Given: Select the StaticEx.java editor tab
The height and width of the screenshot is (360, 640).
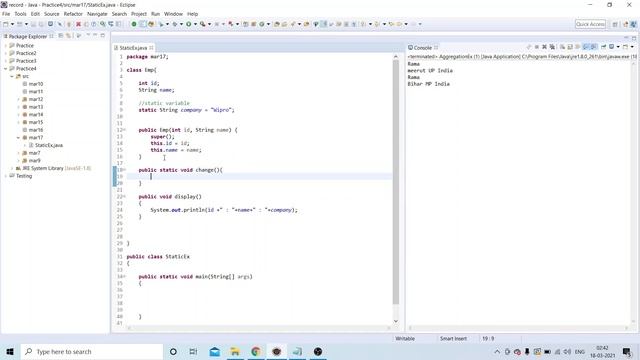Looking at the screenshot, I should (x=133, y=48).
